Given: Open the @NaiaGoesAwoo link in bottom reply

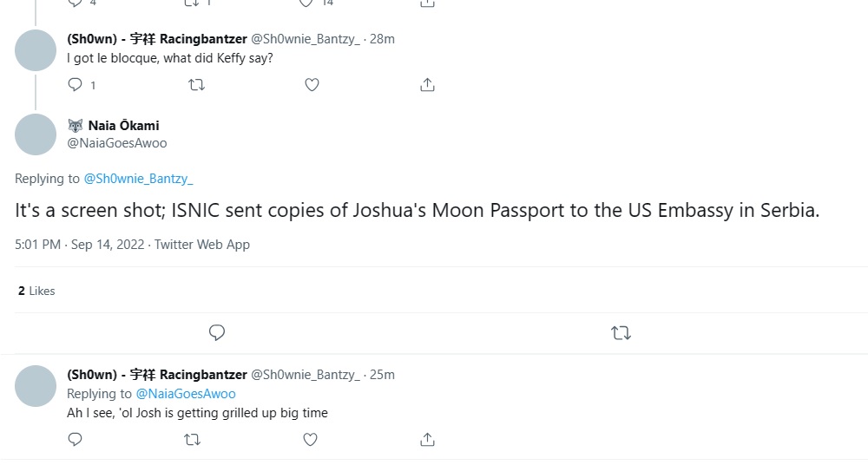Looking at the screenshot, I should point(185,394).
